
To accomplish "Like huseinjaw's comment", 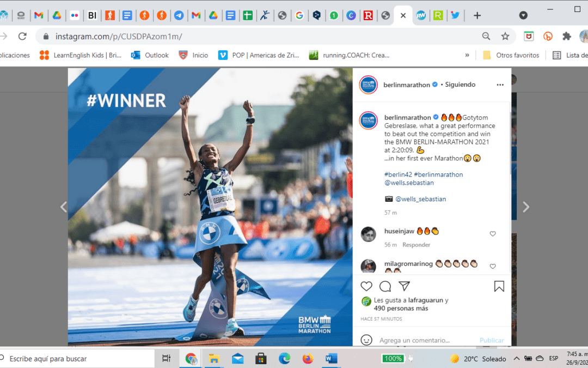I will [x=493, y=234].
